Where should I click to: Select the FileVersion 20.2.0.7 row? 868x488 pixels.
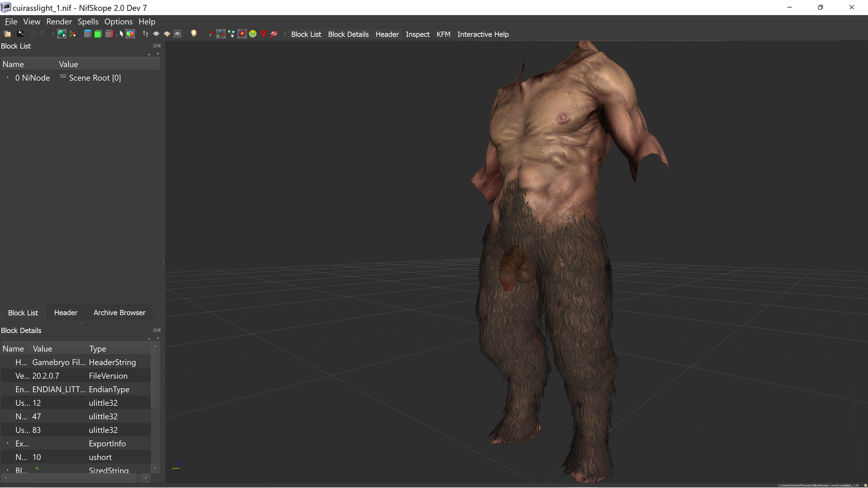75,376
